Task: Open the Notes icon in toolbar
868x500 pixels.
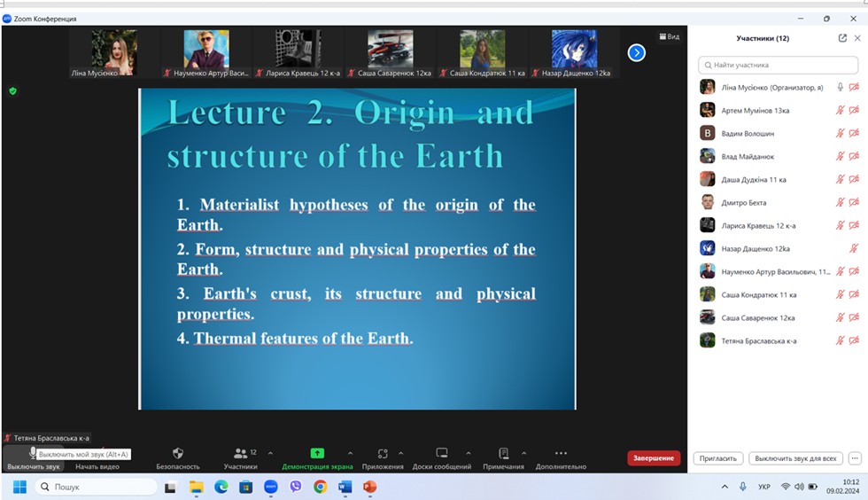Action: coord(503,453)
